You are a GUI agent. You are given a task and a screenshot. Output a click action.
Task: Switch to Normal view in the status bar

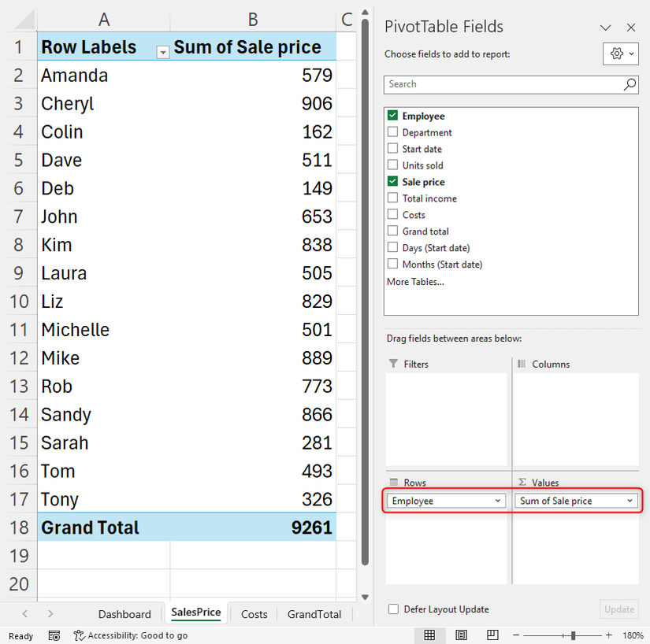429,635
